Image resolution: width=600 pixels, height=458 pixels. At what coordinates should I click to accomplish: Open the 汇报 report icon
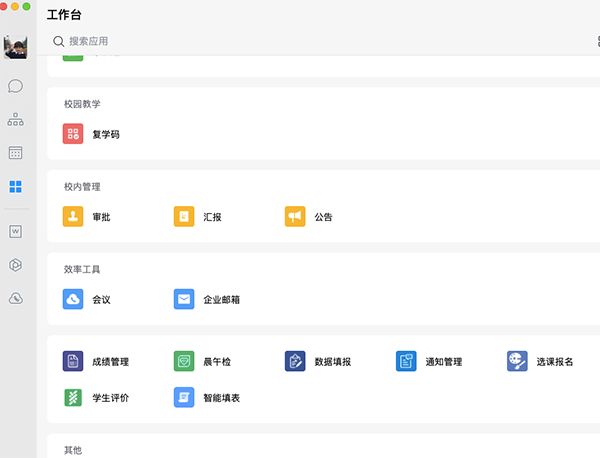tap(184, 216)
